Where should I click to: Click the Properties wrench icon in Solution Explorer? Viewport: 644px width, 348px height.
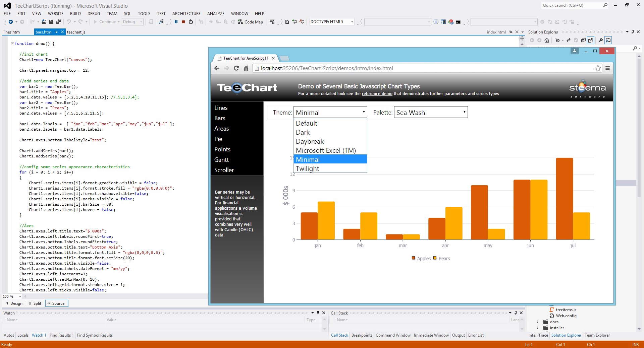coord(601,40)
